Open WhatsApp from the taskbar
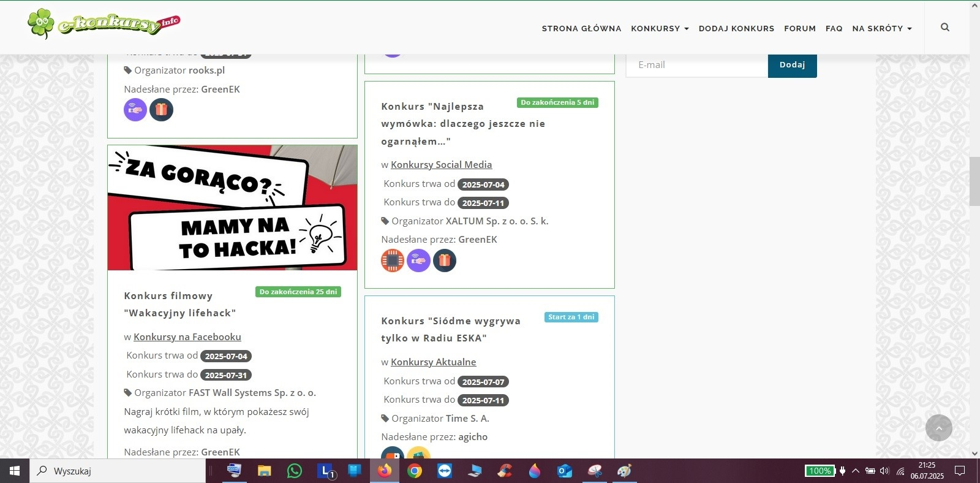 pyautogui.click(x=295, y=471)
